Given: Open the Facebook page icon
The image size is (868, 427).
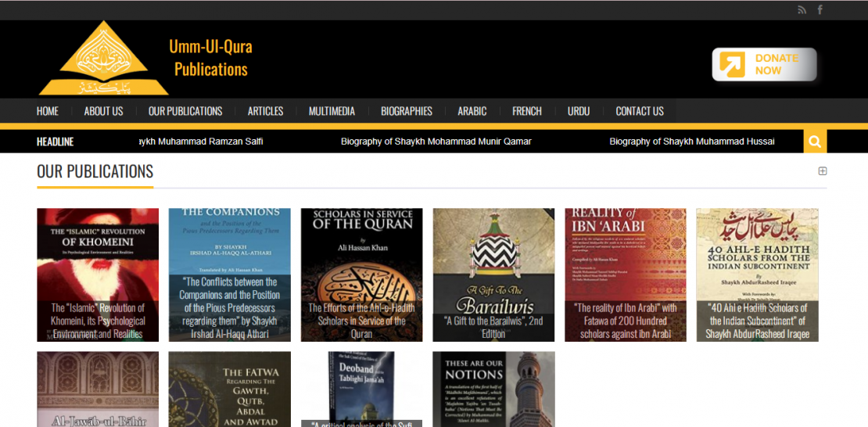Looking at the screenshot, I should pyautogui.click(x=820, y=10).
